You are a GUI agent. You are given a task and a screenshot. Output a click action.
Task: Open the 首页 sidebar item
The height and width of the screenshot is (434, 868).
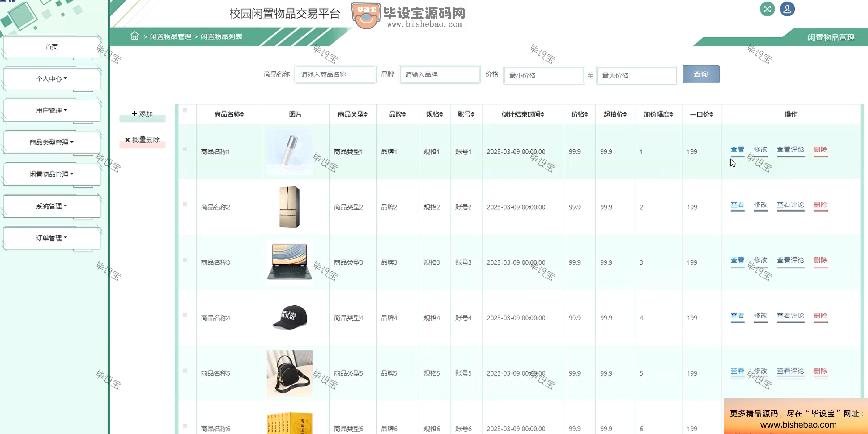click(x=52, y=47)
